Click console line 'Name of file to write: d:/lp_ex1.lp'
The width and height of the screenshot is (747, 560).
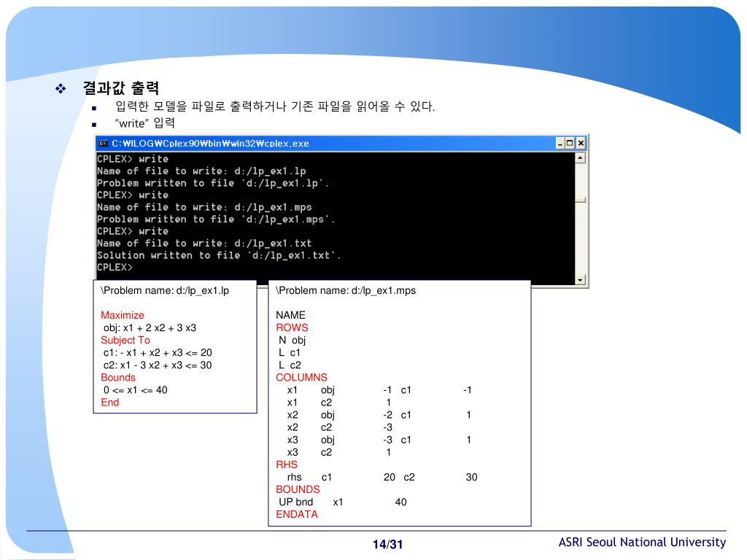coord(201,171)
